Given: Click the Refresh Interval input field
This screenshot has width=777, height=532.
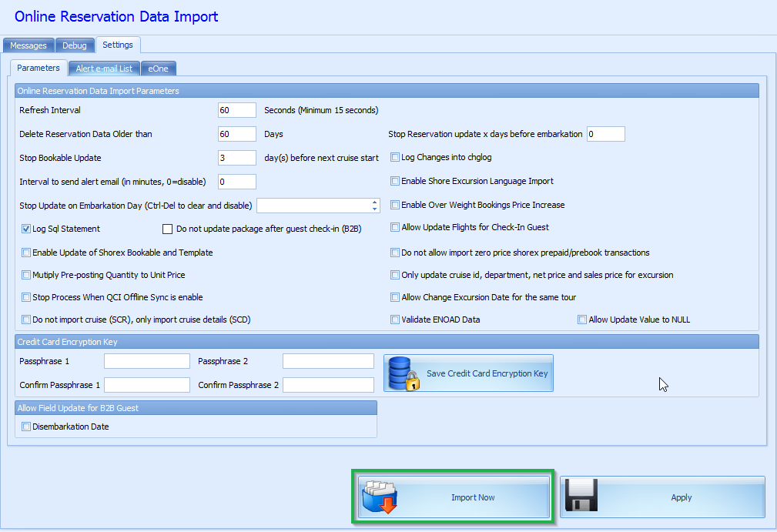Looking at the screenshot, I should (x=236, y=110).
